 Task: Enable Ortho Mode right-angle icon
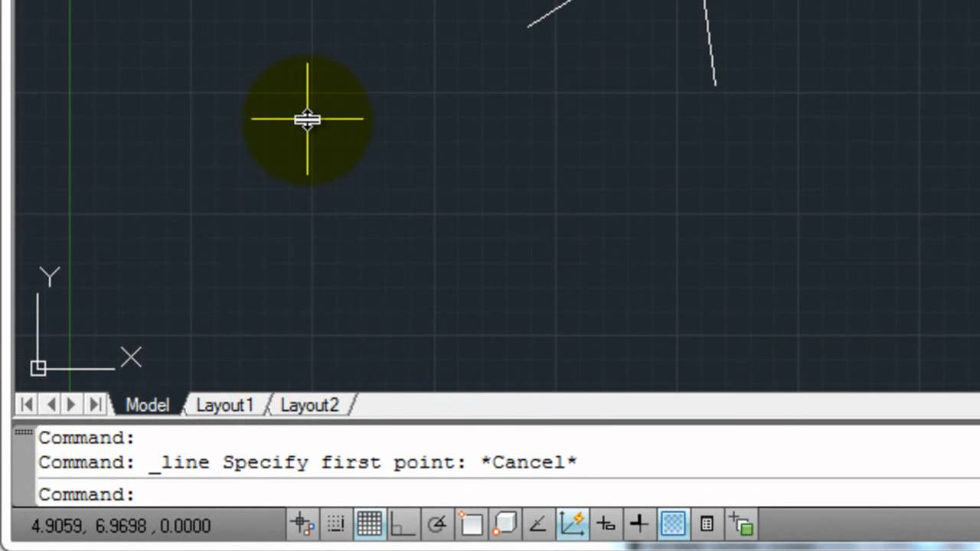click(402, 524)
